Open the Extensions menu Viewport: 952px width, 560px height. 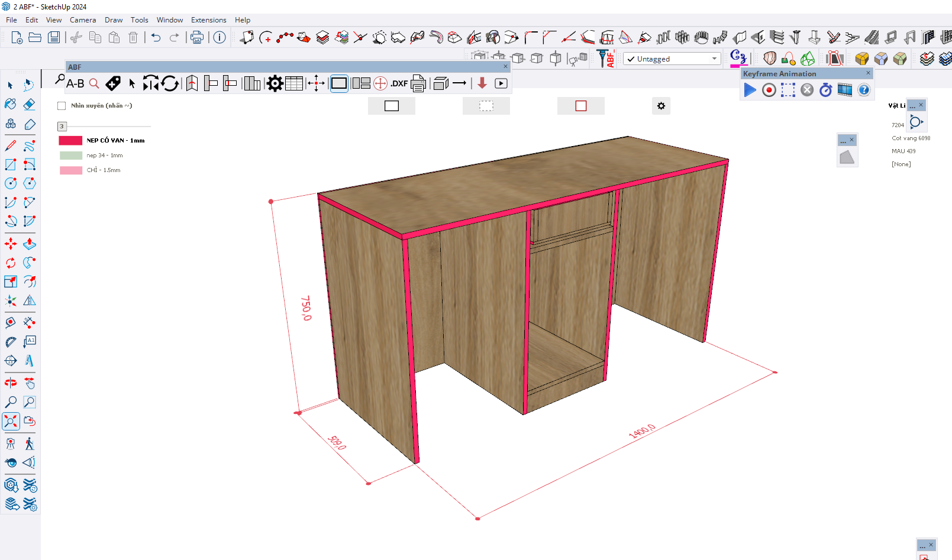208,20
